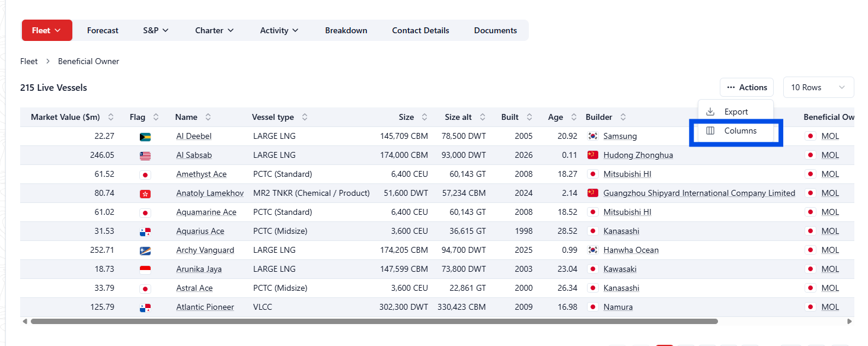Click the Samsung builder link
The height and width of the screenshot is (346, 868).
coord(620,136)
